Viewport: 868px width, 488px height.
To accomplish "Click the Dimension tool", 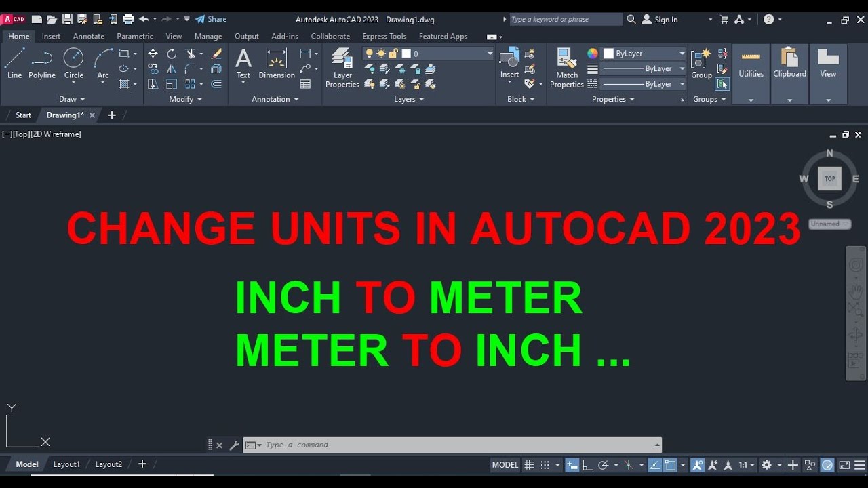I will tap(277, 63).
